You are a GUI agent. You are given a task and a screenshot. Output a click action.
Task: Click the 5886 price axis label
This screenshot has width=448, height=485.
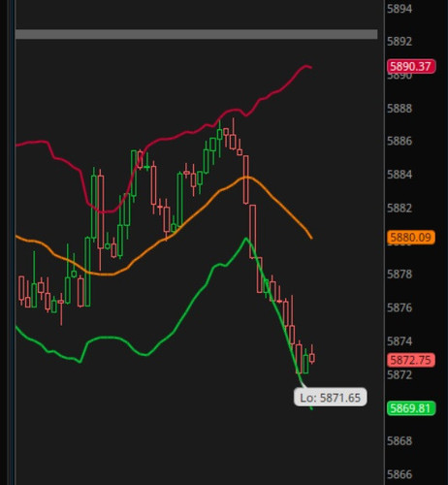coord(400,141)
